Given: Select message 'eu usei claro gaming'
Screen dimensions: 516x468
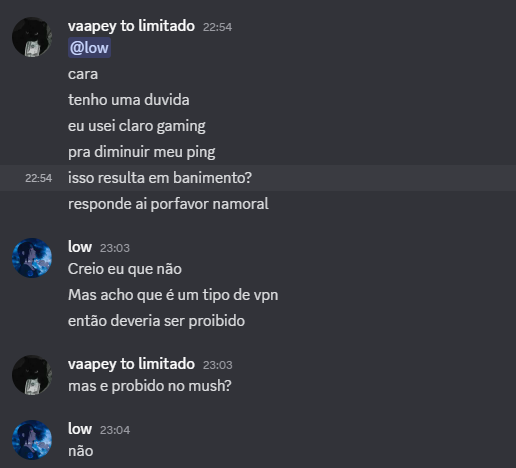Looking at the screenshot, I should point(137,126).
